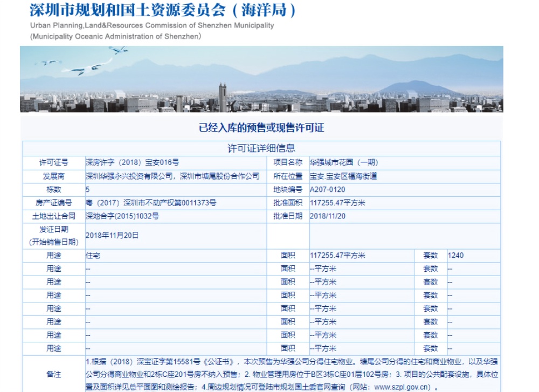The height and width of the screenshot is (392, 539).
Task: Click the location cell 宝安 宝安区福海街道
Action: [x=349, y=175]
